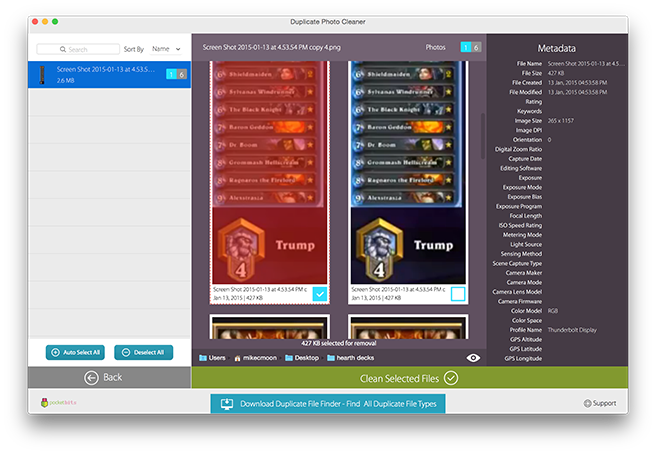
Task: Click the File Modified date value
Action: point(577,92)
